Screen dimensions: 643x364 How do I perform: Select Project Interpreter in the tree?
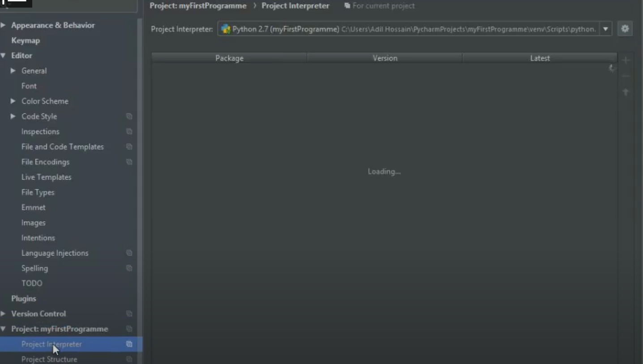[51, 344]
